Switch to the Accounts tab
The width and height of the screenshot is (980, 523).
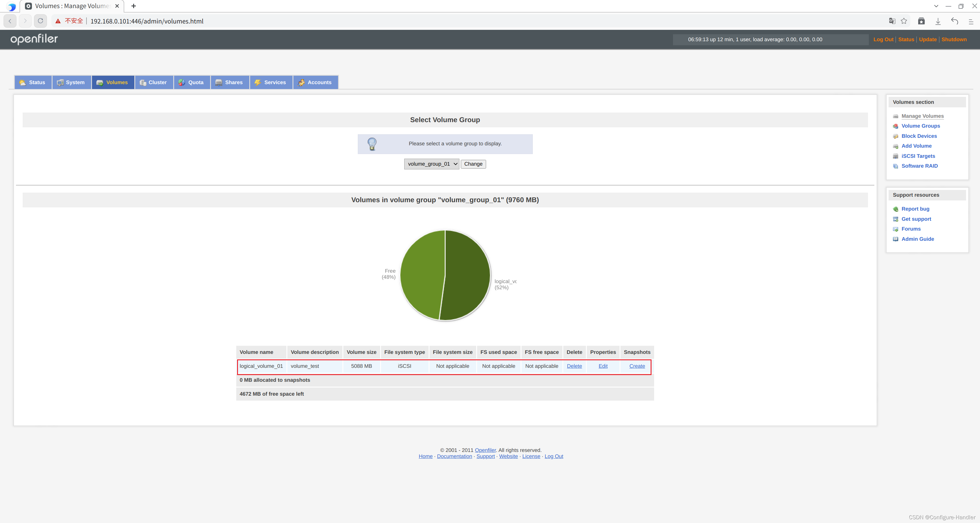(x=316, y=82)
